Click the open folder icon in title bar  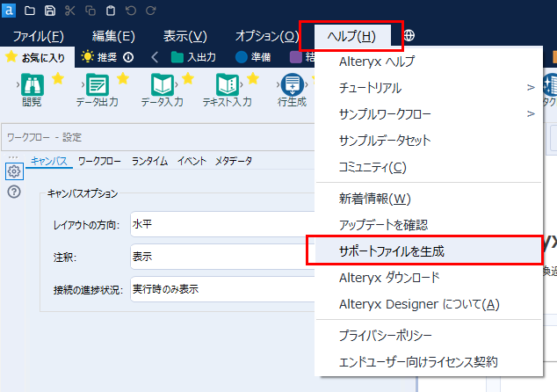point(29,11)
